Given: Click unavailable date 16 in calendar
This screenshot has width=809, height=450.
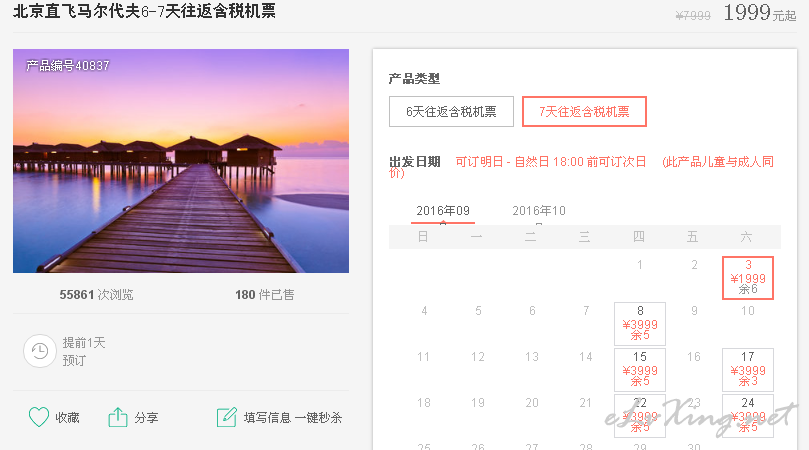Looking at the screenshot, I should (694, 357).
